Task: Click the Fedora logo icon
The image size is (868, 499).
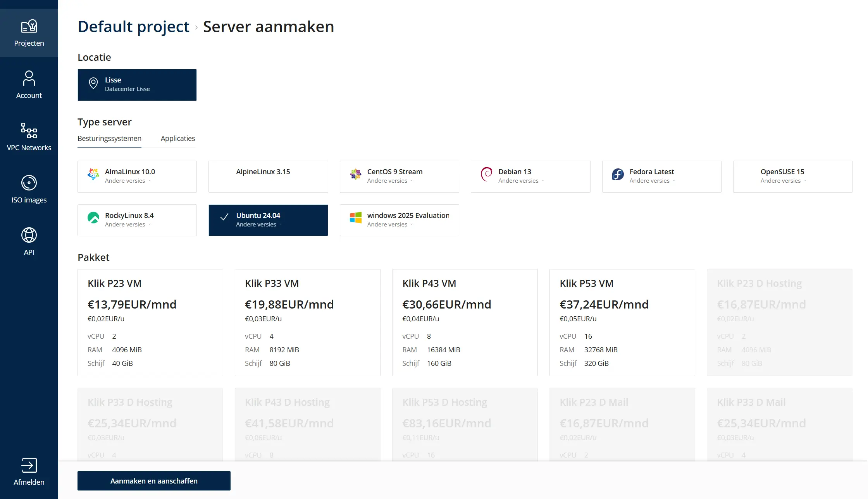Action: pos(618,174)
